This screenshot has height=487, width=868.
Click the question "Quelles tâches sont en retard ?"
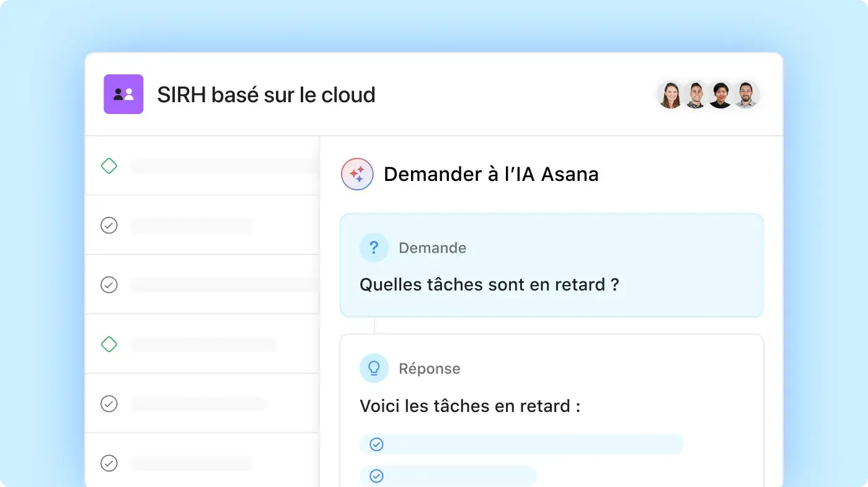[489, 285]
